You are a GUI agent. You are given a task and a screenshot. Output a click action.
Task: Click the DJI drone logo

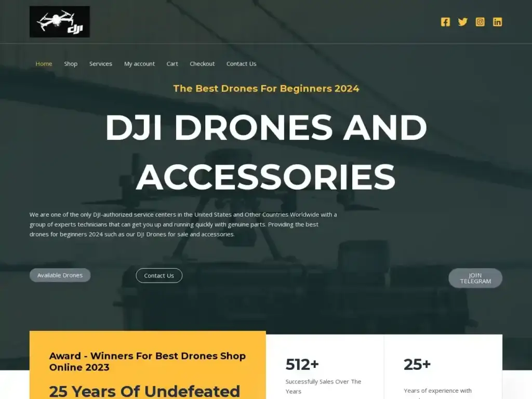pos(59,21)
